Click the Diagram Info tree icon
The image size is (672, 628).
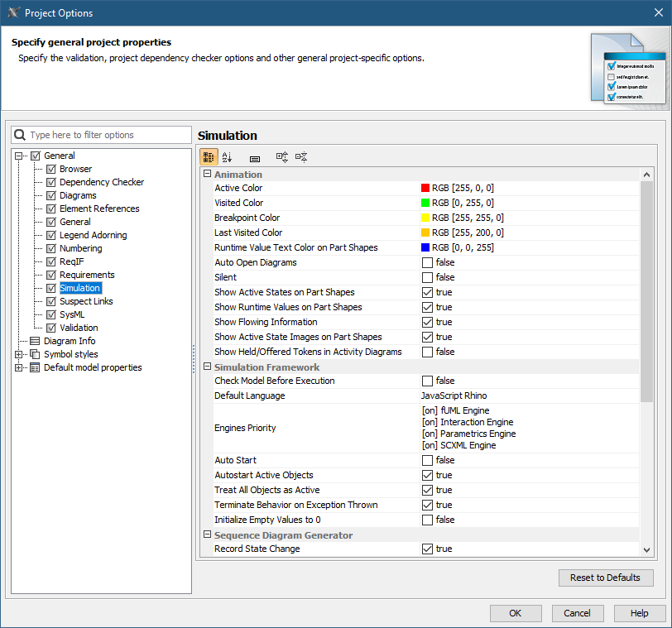[x=35, y=341]
